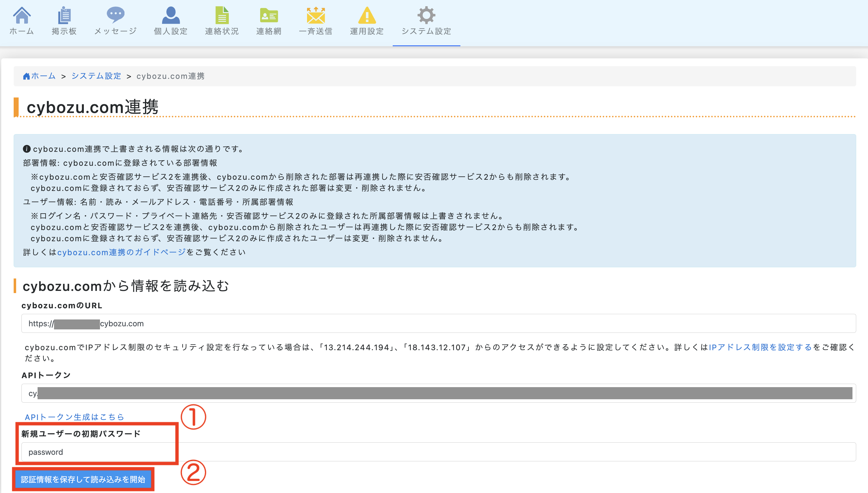Screen dimensions: 868x493
Task: Open IPアドレス制限を設定する link
Action: click(x=760, y=347)
